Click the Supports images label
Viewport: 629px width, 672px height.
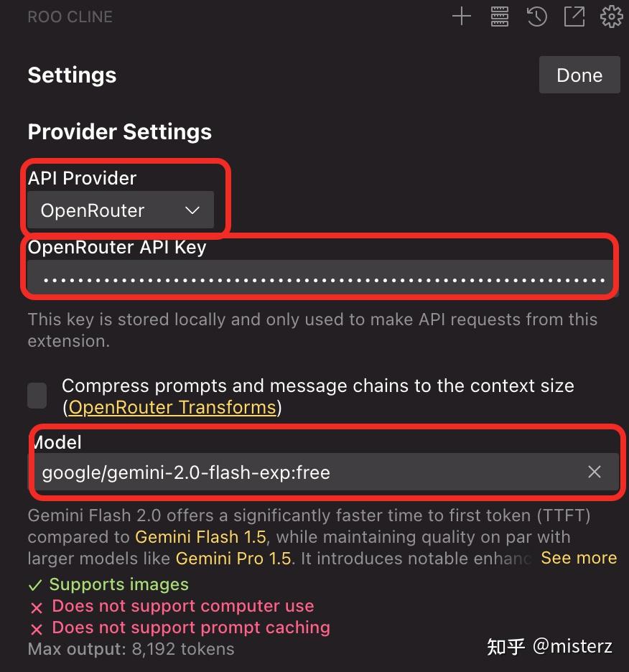118,584
